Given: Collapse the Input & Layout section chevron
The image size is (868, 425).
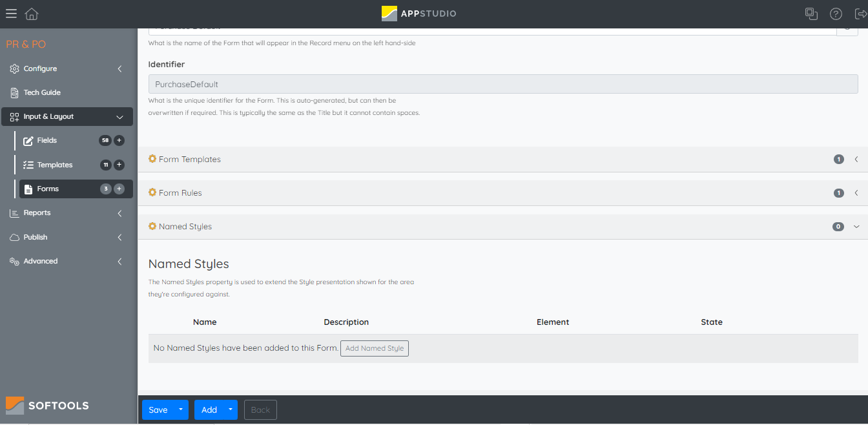Looking at the screenshot, I should click(x=119, y=117).
